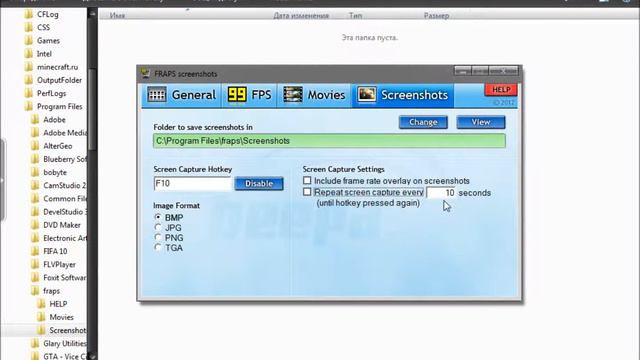640x360 pixels.
Task: Sort by Тип column header
Action: (355, 16)
